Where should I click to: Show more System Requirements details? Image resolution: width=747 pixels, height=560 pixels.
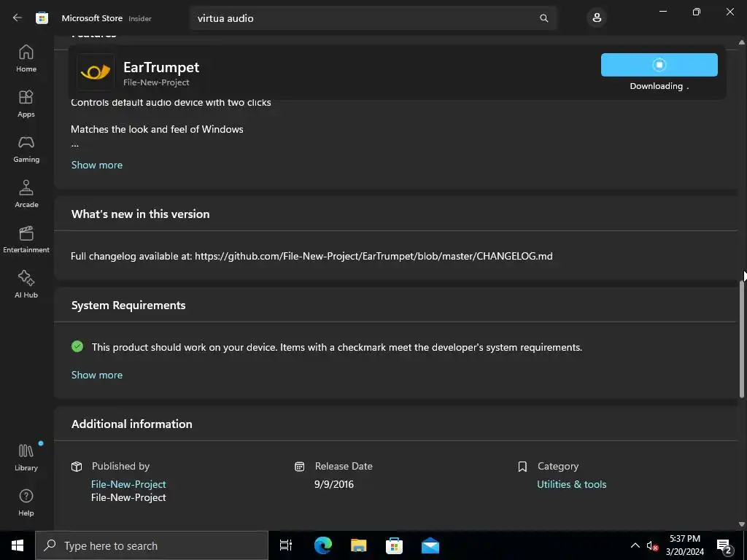(x=97, y=375)
